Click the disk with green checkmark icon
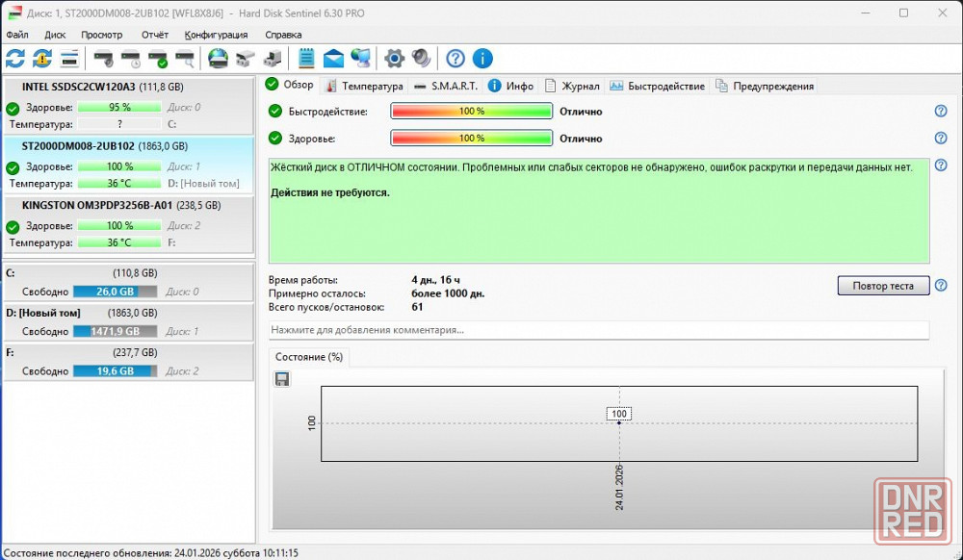 [x=158, y=59]
